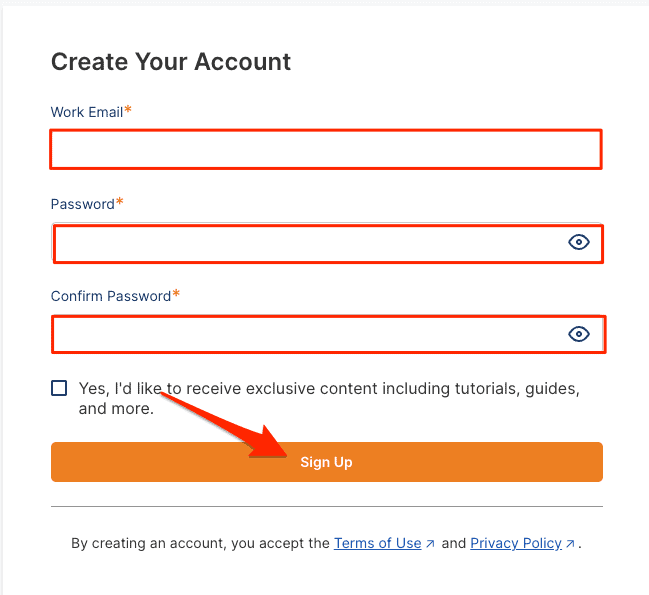Click the orange asterisk next to Work Email
This screenshot has height=595, width=649.
pyautogui.click(x=128, y=111)
